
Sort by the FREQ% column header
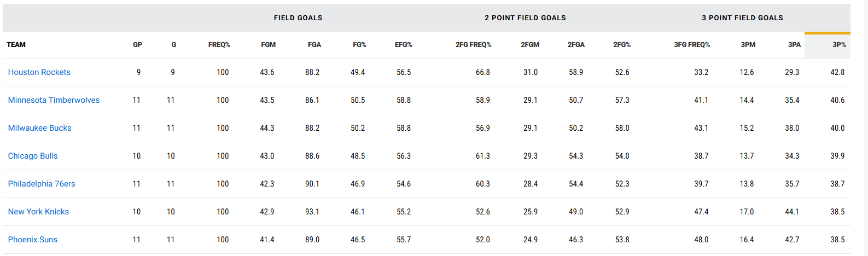[219, 45]
